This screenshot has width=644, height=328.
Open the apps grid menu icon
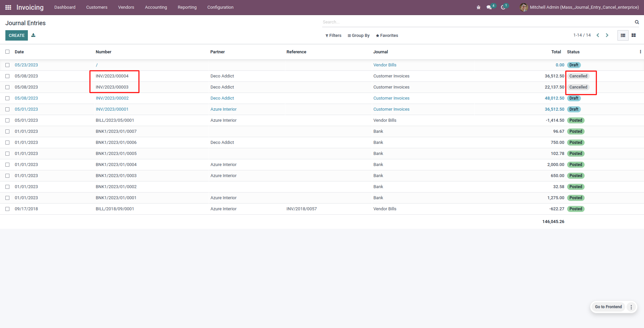pos(8,7)
